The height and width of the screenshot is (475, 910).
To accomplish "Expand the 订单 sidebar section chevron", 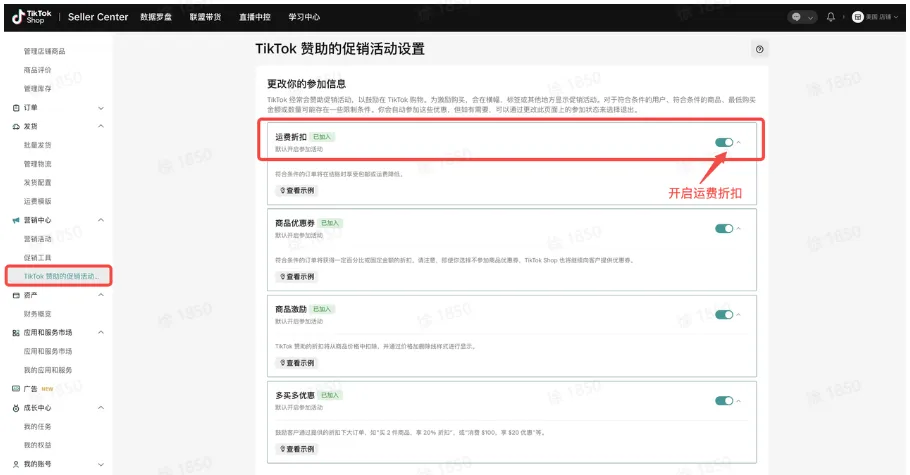I will point(101,108).
